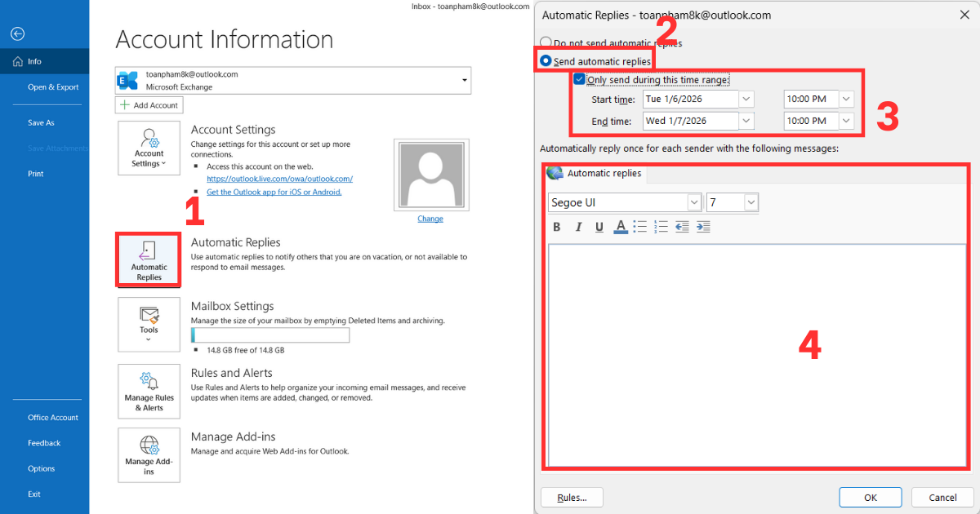Open Mailbox Settings via the Tools icon
Viewport: 980px width, 514px height.
tap(148, 323)
